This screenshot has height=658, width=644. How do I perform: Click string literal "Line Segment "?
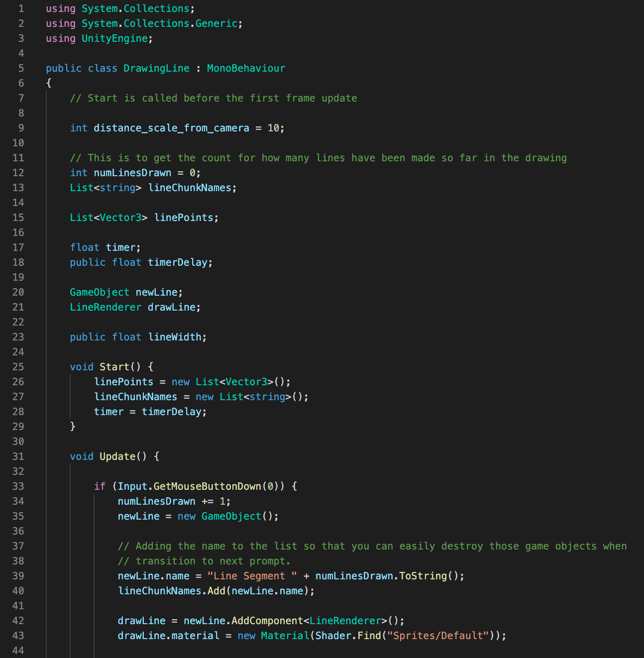pyautogui.click(x=252, y=576)
